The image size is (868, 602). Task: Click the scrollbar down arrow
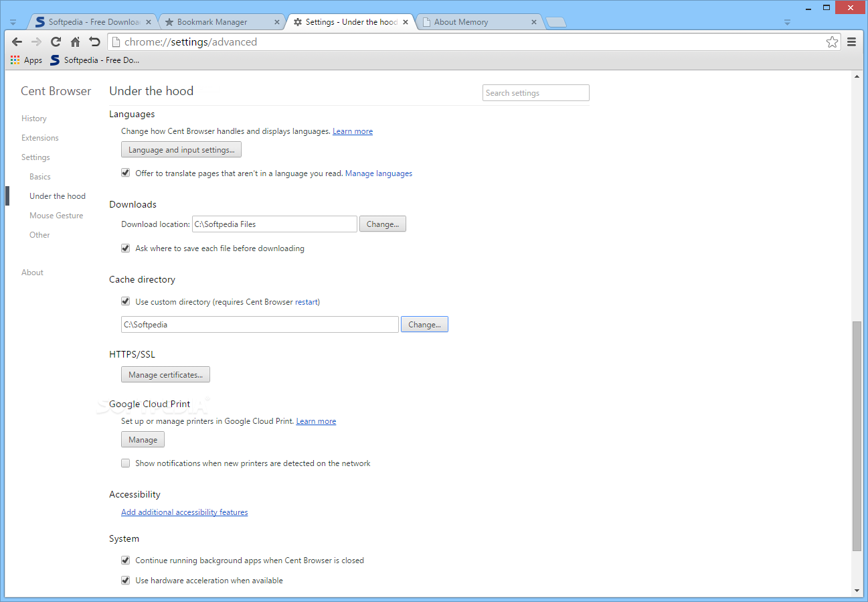point(857,591)
